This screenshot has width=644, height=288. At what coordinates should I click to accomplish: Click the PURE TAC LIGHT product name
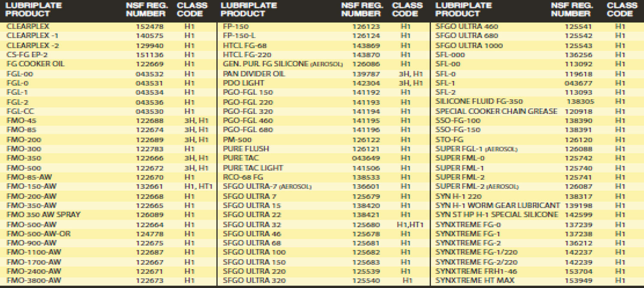(x=253, y=168)
